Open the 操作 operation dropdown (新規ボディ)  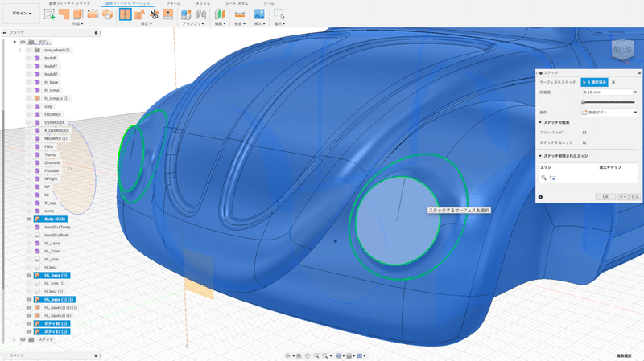pyautogui.click(x=609, y=113)
